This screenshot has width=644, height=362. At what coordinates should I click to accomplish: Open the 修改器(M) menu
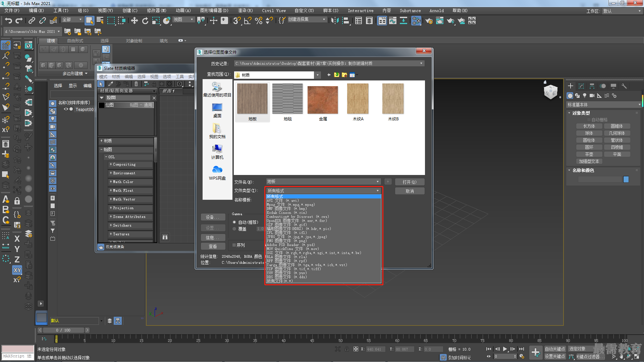tap(157, 11)
